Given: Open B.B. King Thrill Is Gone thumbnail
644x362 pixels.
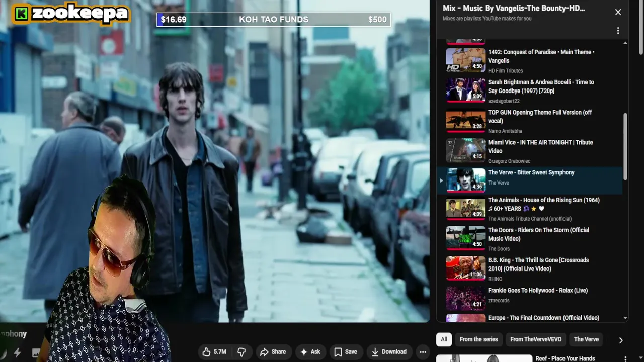Looking at the screenshot, I should click(465, 269).
